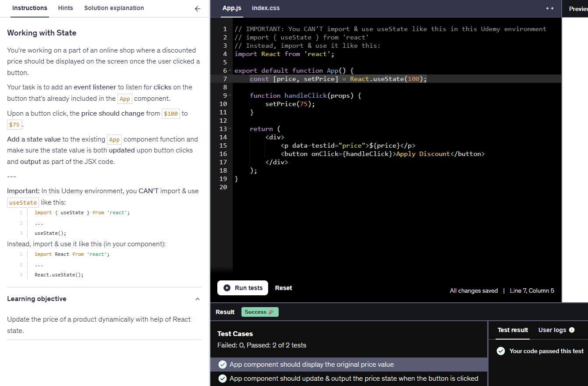
Task: Open the Preview panel tab
Action: [577, 9]
